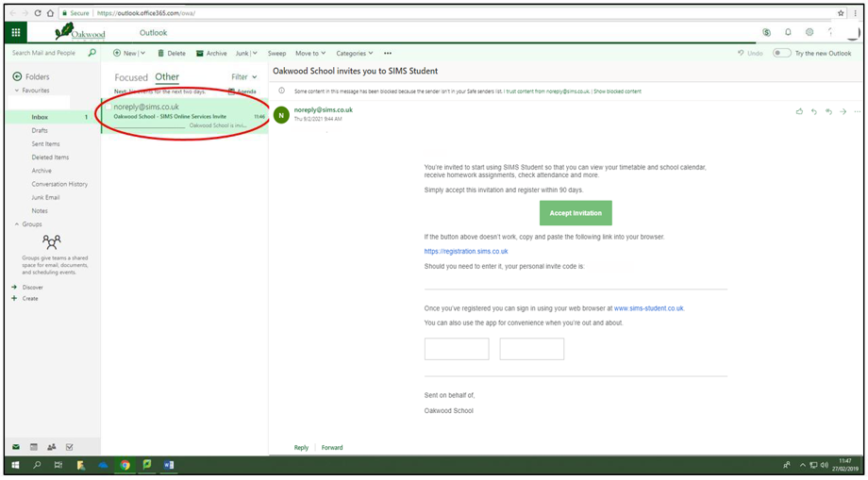Switch to Tasks module icon

pos(69,447)
